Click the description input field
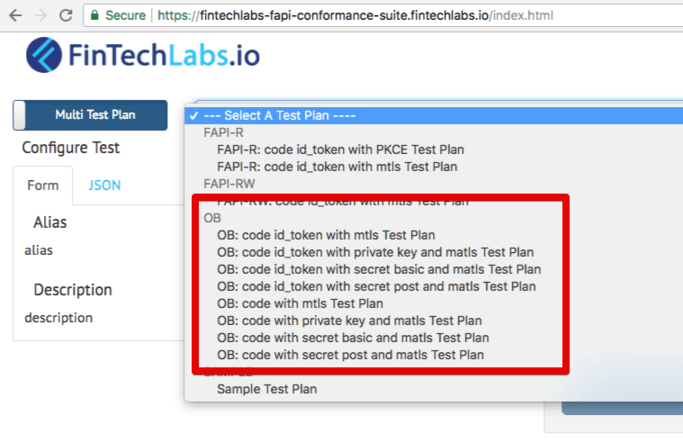683x443 pixels. (95, 318)
